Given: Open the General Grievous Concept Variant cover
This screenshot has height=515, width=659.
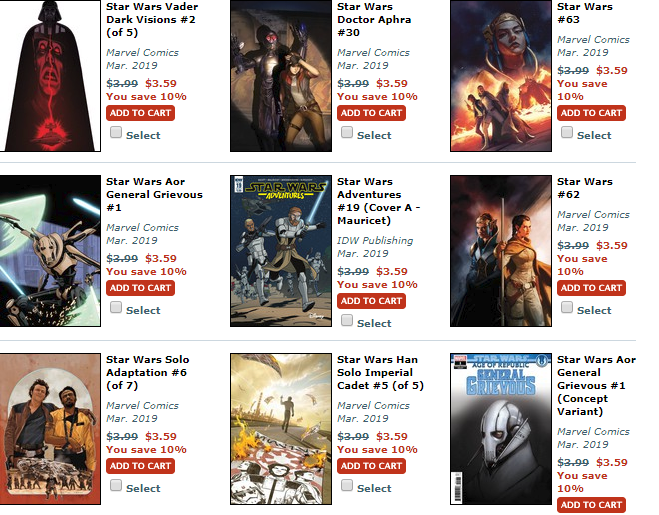Looking at the screenshot, I should [x=501, y=429].
